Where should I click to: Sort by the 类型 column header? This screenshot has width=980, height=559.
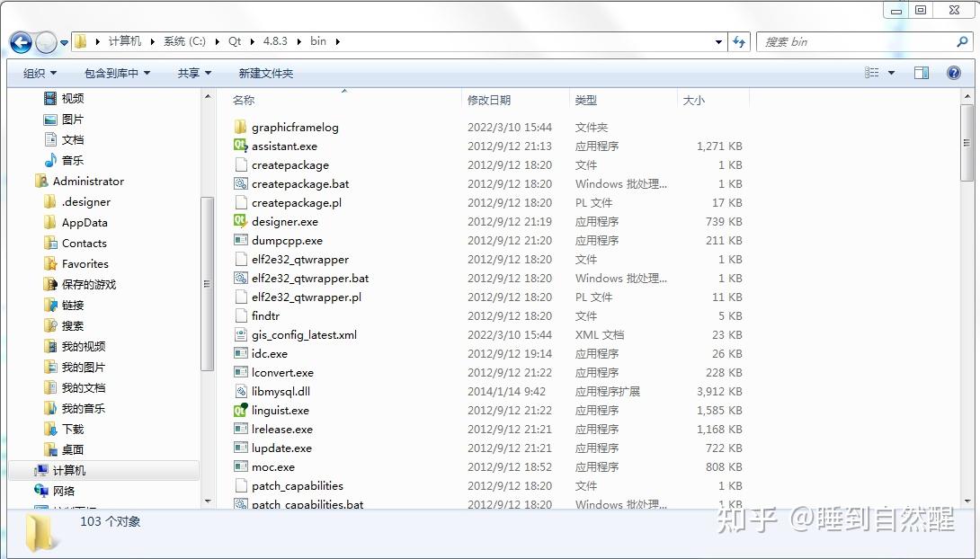click(585, 100)
